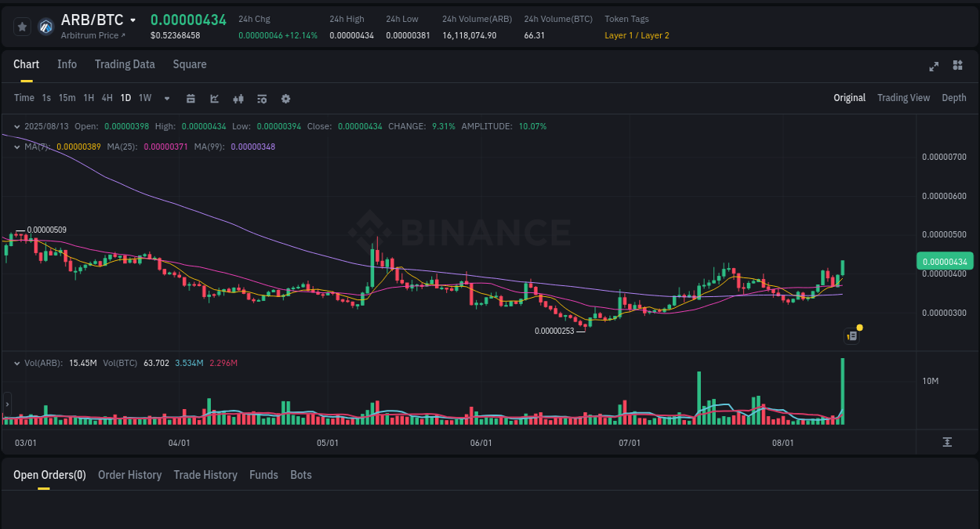
Task: Open the technical indicators icon
Action: pyautogui.click(x=262, y=98)
